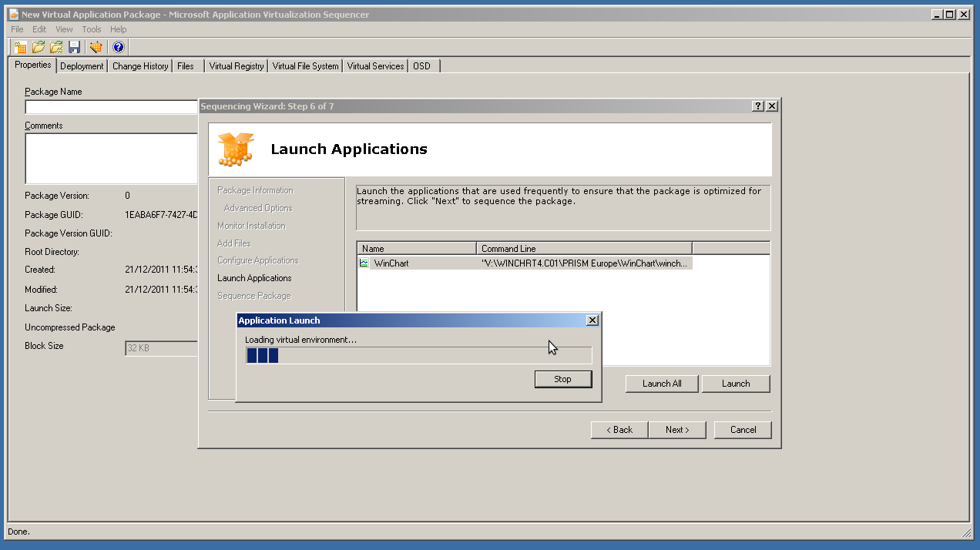Screen dimensions: 980x550
Task: Click the "Modified:" label
Action: [41, 290]
